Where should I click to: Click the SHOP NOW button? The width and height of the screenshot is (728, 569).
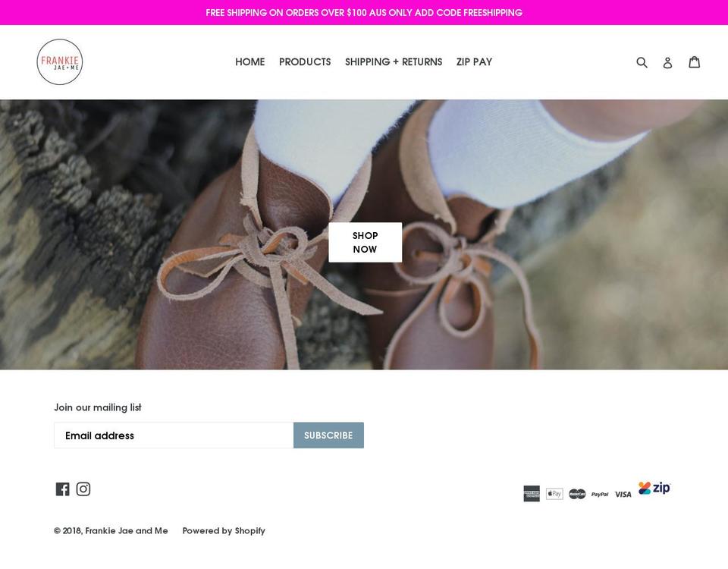click(366, 243)
